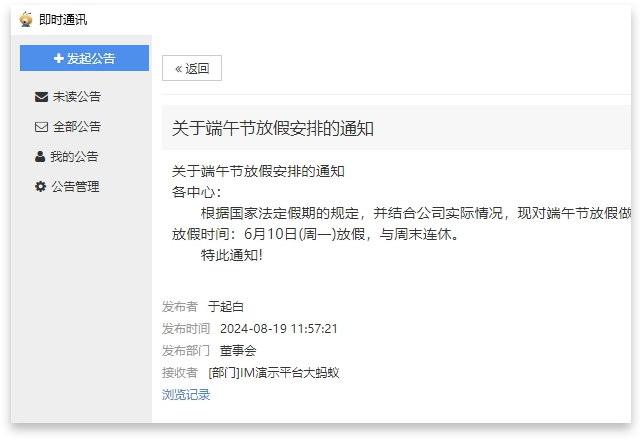Click the body line 各中心:
Image resolution: width=643 pixels, height=441 pixels.
(196, 192)
